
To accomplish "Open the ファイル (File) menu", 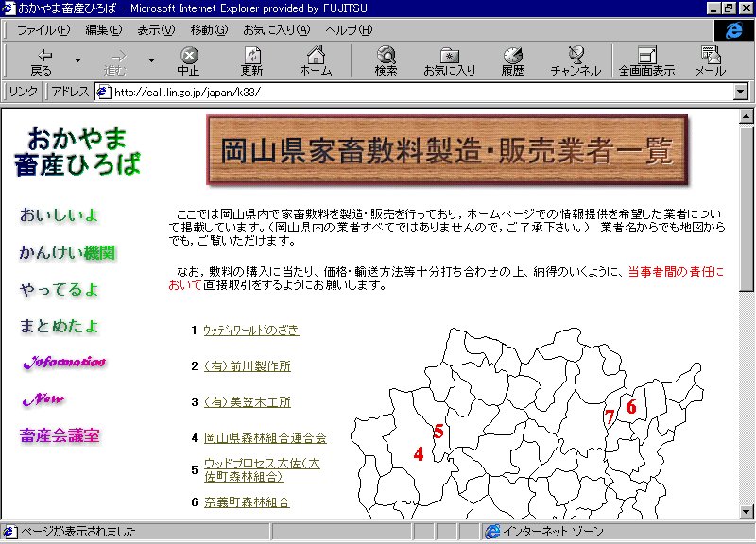I will coord(43,30).
